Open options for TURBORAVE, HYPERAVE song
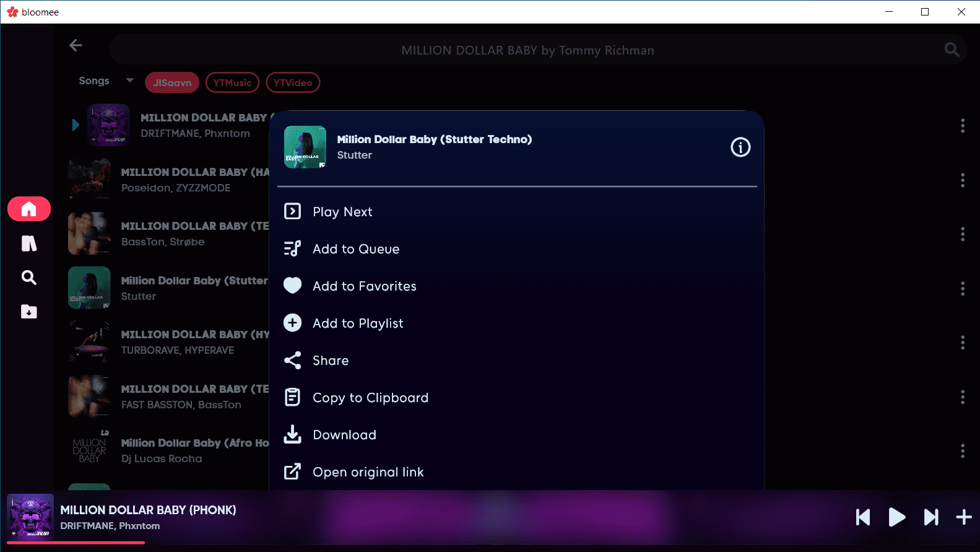980x552 pixels. [x=963, y=342]
